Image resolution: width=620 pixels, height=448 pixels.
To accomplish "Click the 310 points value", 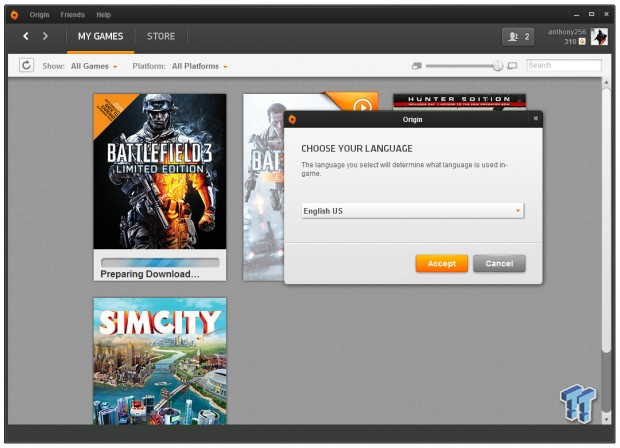I will pos(570,42).
